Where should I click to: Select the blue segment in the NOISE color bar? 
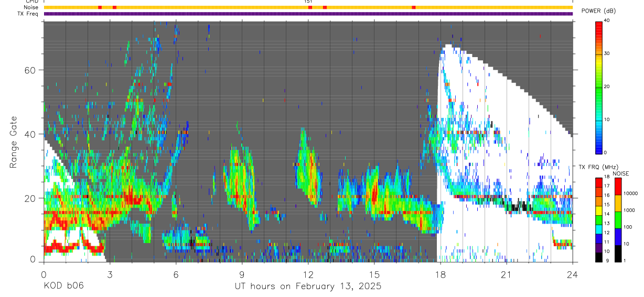618,236
